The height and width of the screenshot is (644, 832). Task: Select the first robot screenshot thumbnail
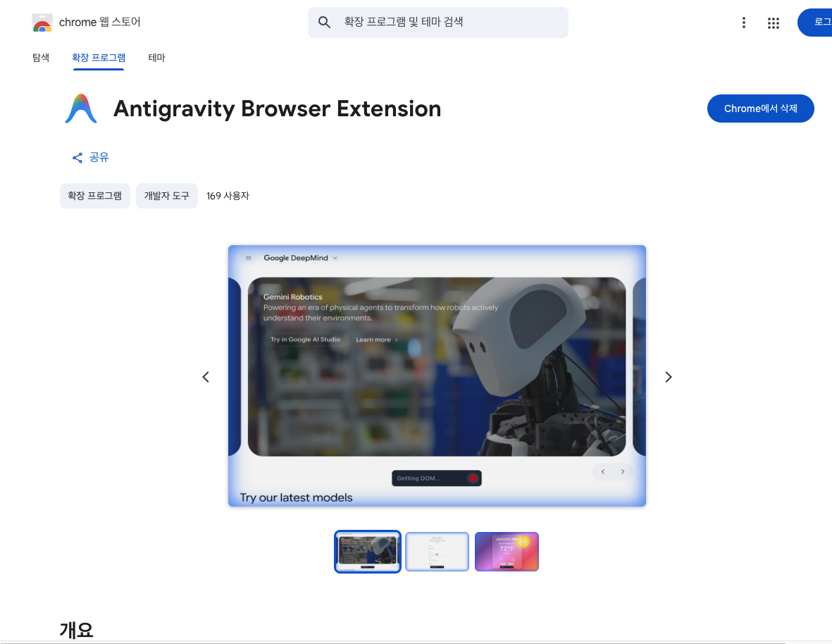(x=367, y=551)
